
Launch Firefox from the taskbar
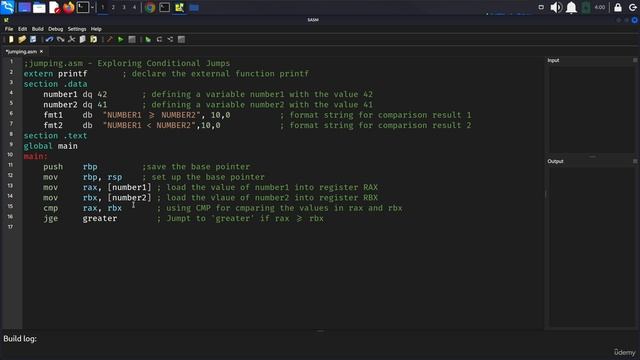coord(69,7)
